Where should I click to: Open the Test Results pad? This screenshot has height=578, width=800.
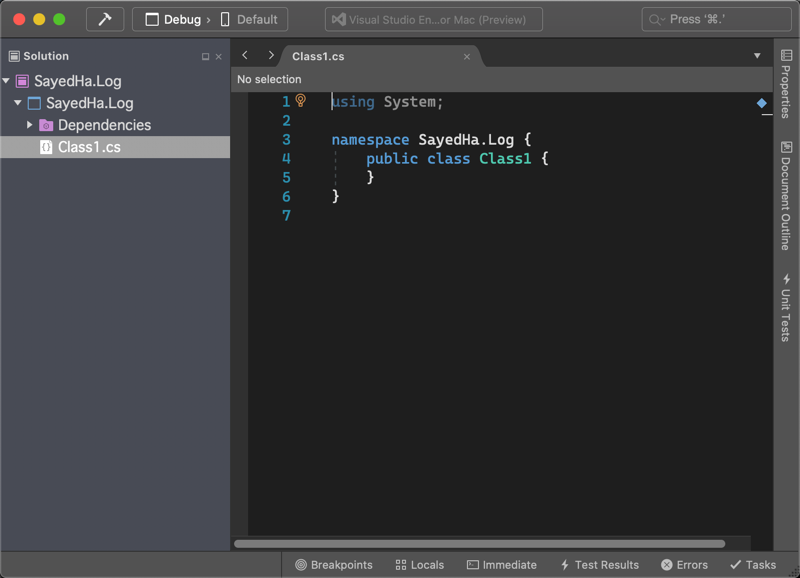[599, 565]
